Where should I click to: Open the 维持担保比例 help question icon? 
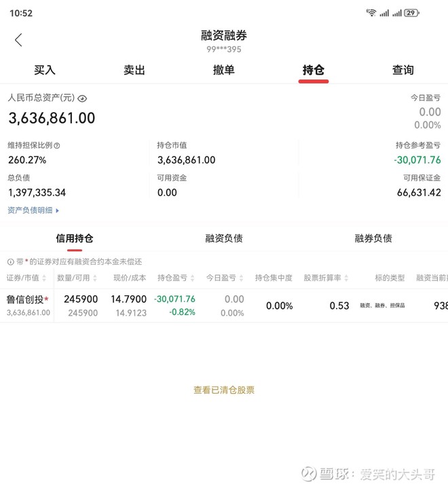(x=56, y=145)
